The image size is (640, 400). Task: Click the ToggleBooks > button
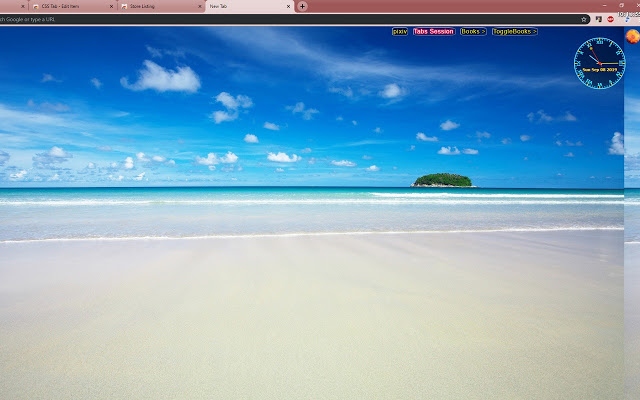point(514,32)
